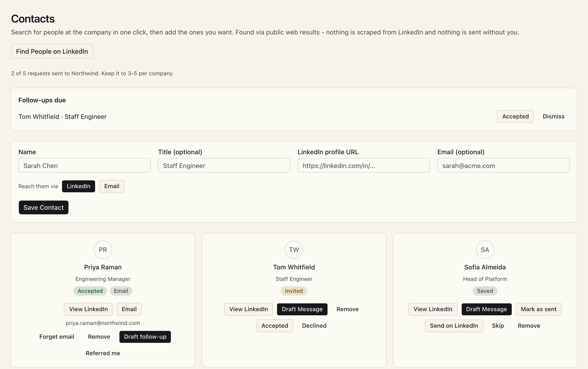Click the Sofia Almeida name text
Screen dimensions: 588x369
(x=485, y=267)
